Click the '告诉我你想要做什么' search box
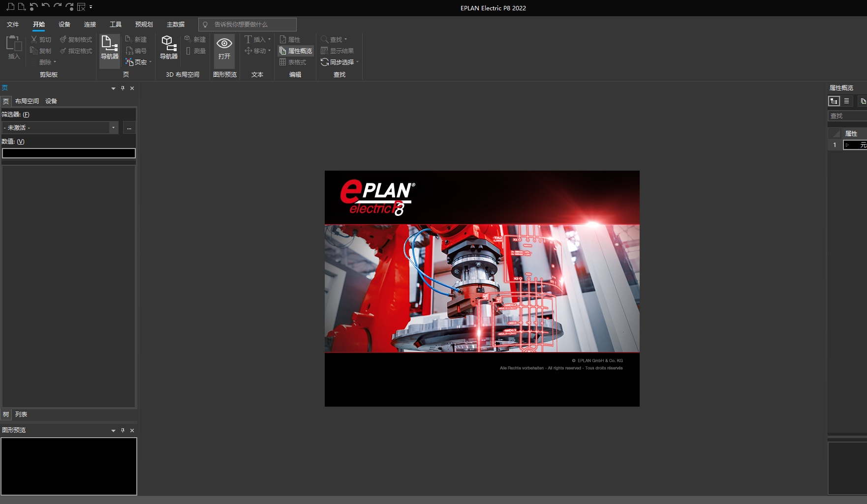Image resolution: width=867 pixels, height=504 pixels. (x=246, y=24)
